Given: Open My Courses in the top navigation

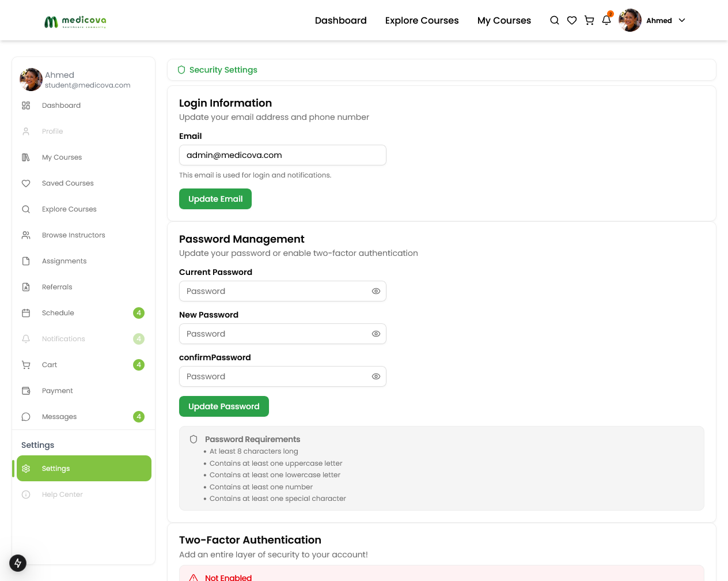Looking at the screenshot, I should [x=505, y=20].
